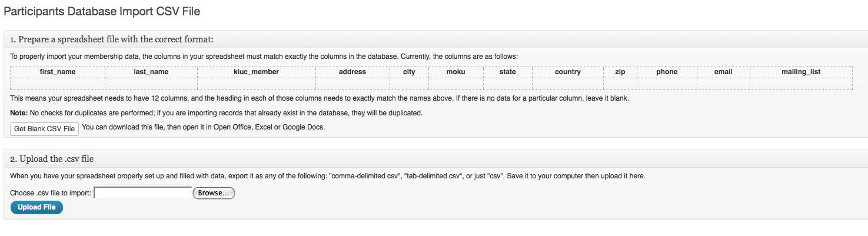Viewport: 868px width, 236px height.
Task: Click the Get Blank CSV File button
Action: (x=45, y=128)
